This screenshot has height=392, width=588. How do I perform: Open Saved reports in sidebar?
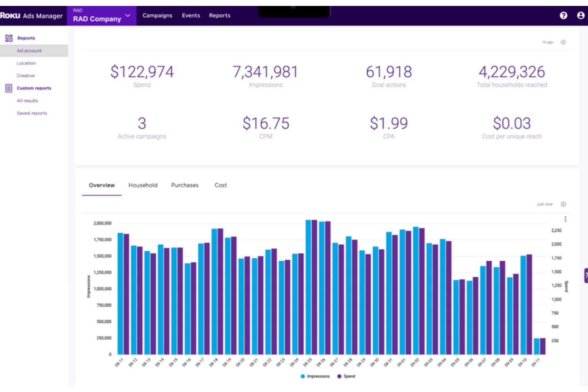point(32,113)
